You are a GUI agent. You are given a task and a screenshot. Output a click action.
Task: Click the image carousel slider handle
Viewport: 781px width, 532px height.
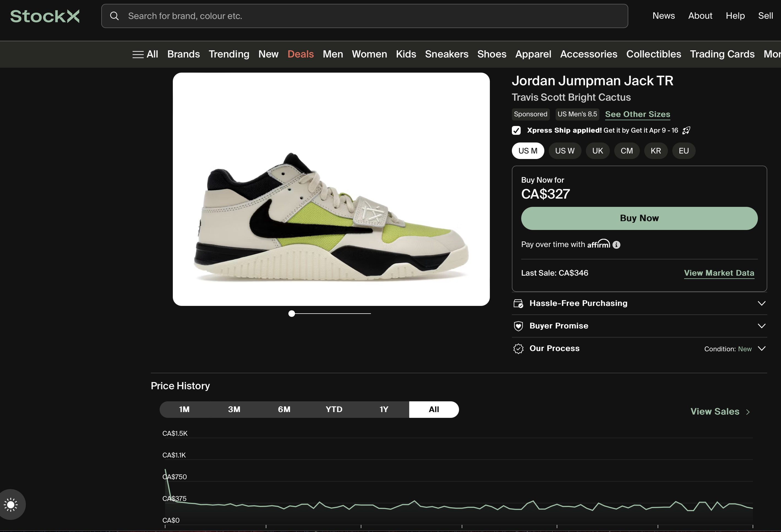pyautogui.click(x=292, y=313)
